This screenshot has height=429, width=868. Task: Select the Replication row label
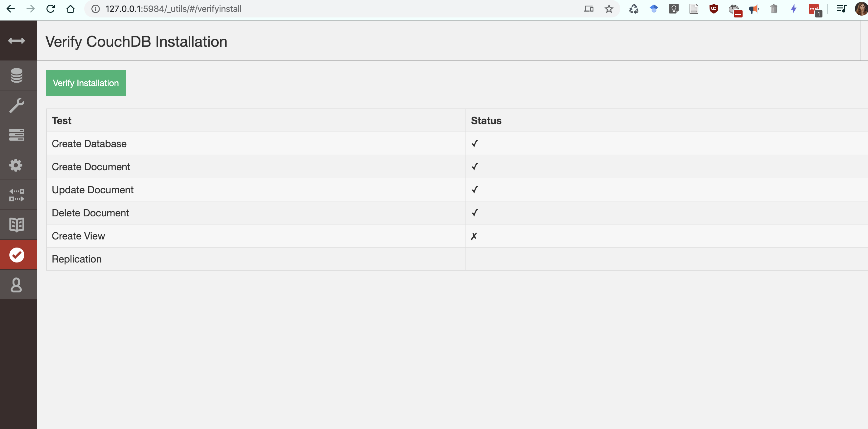click(76, 259)
